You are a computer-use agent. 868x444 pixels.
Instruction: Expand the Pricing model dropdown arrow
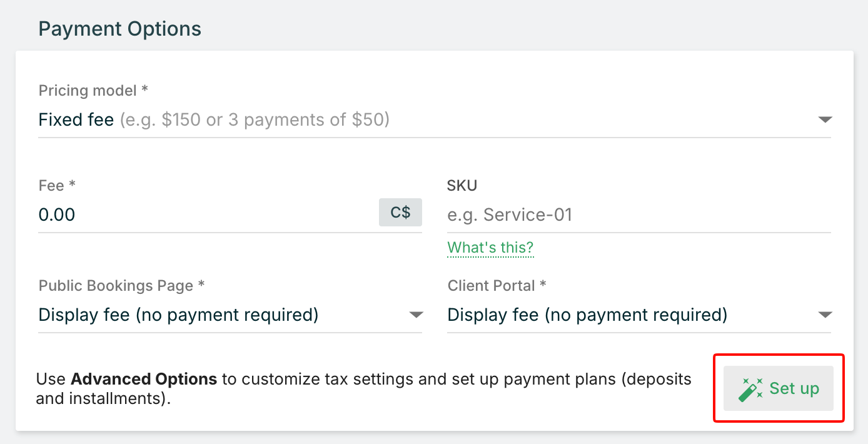(825, 119)
